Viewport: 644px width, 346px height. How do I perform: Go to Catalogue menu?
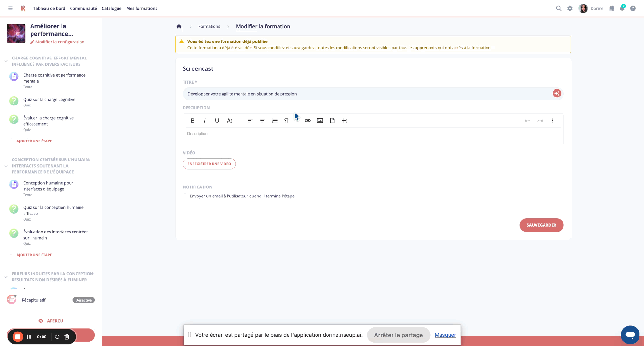(111, 9)
